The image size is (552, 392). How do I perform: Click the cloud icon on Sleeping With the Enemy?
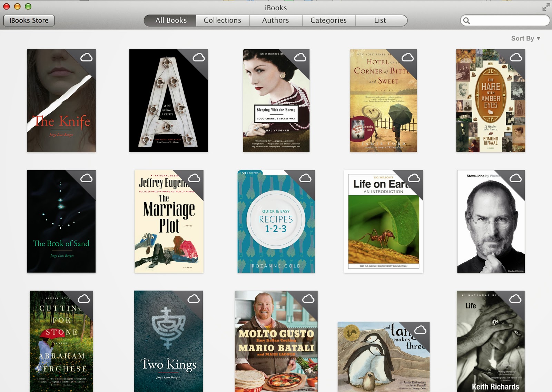(300, 57)
